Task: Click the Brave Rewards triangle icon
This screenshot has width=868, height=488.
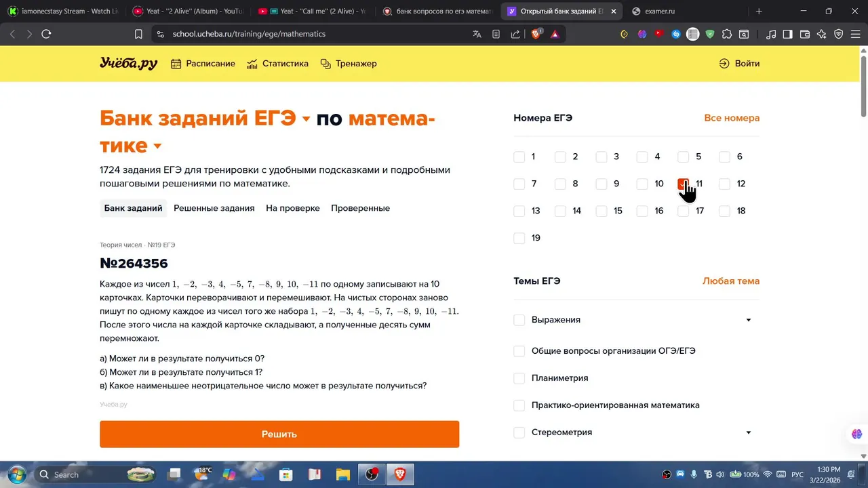Action: pyautogui.click(x=555, y=34)
